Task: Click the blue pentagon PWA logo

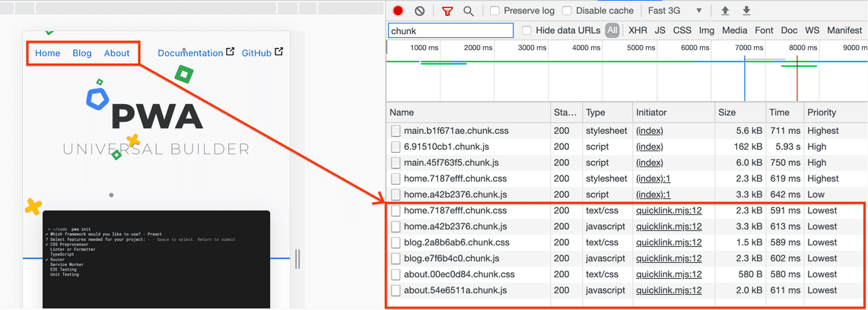Action: [98, 99]
